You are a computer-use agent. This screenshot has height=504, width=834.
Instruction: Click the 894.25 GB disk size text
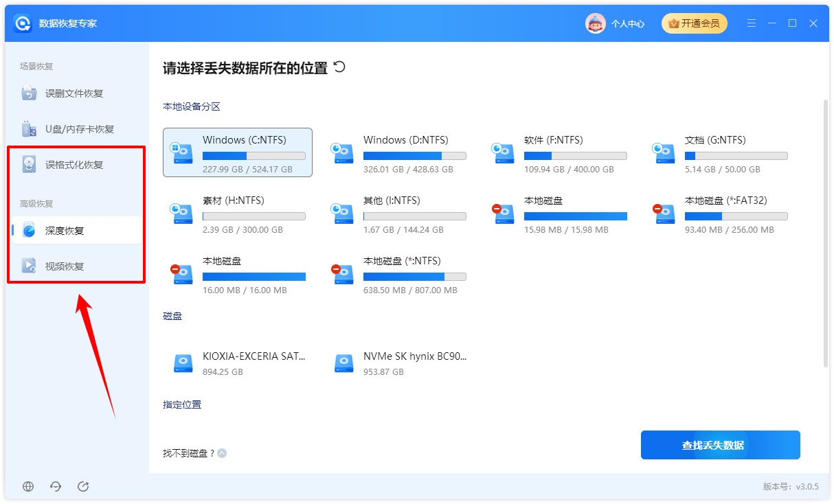tap(223, 371)
